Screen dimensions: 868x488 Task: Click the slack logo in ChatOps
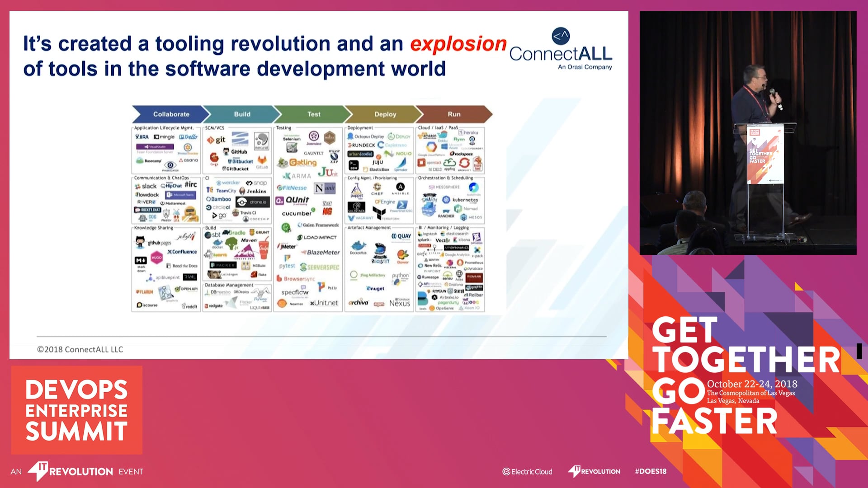point(146,186)
